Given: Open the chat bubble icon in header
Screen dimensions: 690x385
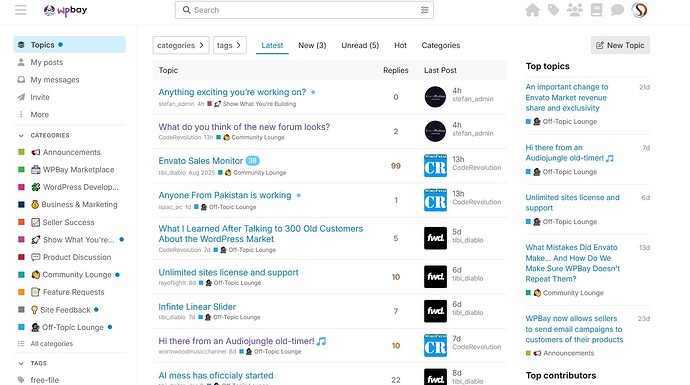Looking at the screenshot, I should [x=617, y=10].
